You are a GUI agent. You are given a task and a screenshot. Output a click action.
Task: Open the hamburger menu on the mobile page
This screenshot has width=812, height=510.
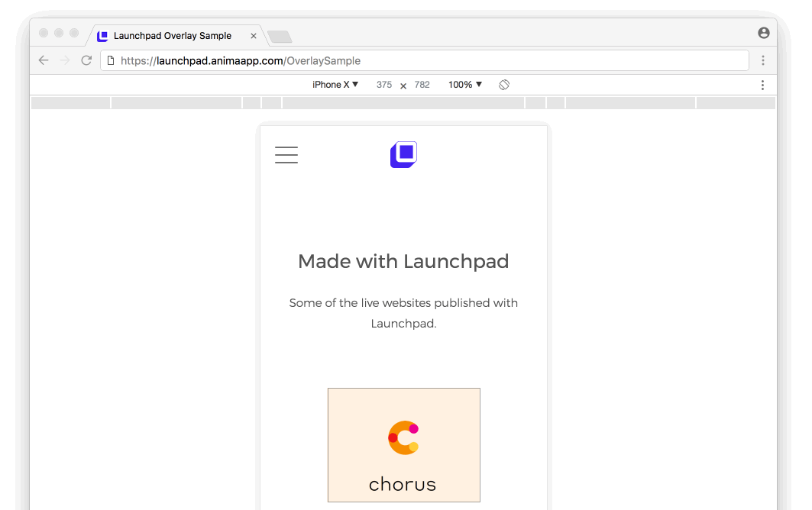286,155
